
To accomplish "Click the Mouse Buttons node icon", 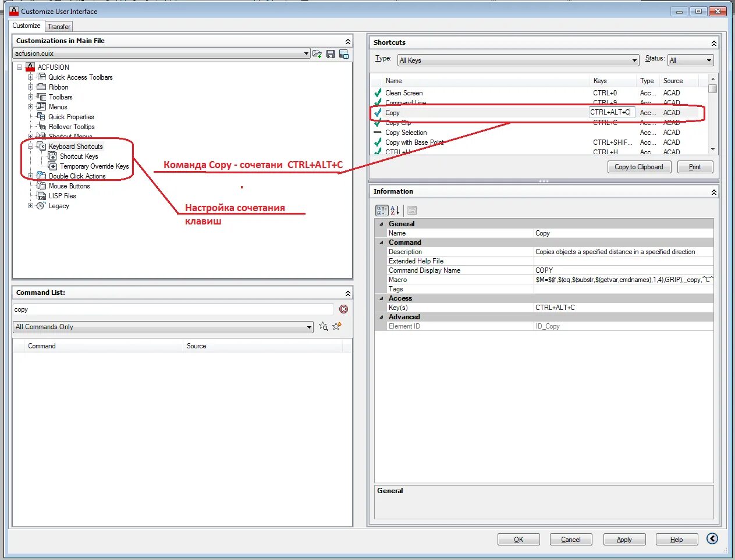I will tap(41, 186).
